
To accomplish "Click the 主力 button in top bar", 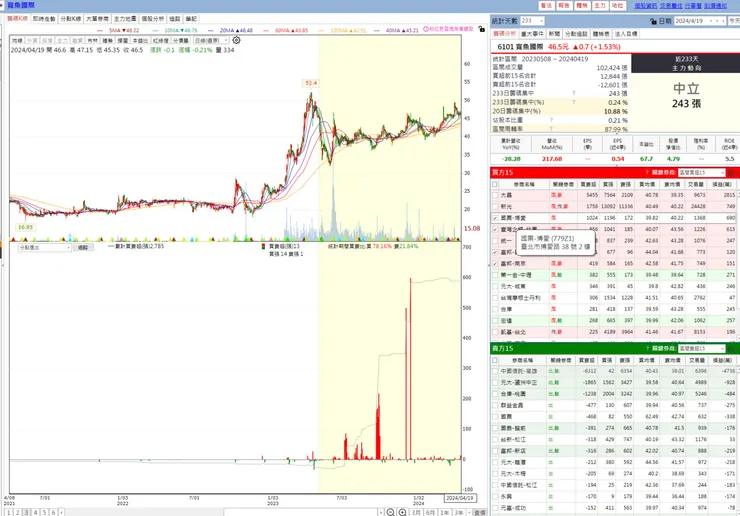I will 600,6.
